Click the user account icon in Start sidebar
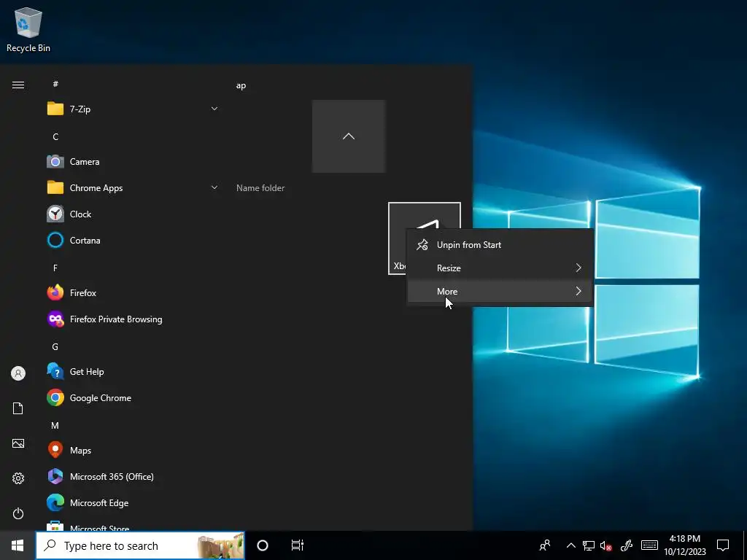Screen dimensions: 747x560 [x=18, y=373]
